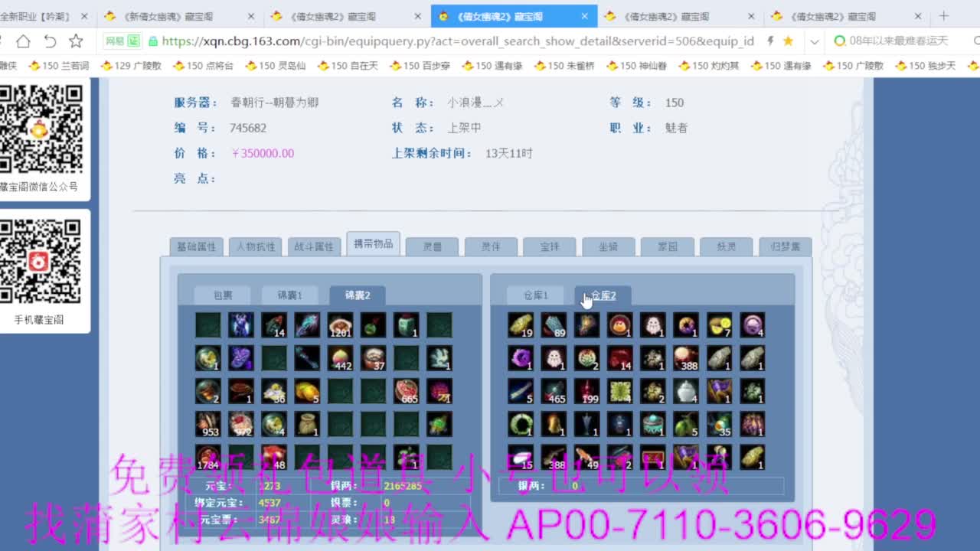Open the 人物抗性 tab
Screen dimensions: 980x551
(x=256, y=246)
